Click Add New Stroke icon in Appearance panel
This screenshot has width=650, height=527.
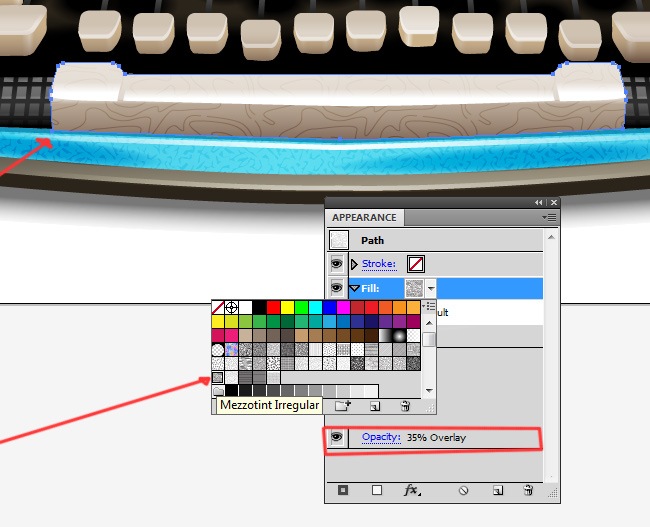pyautogui.click(x=343, y=491)
